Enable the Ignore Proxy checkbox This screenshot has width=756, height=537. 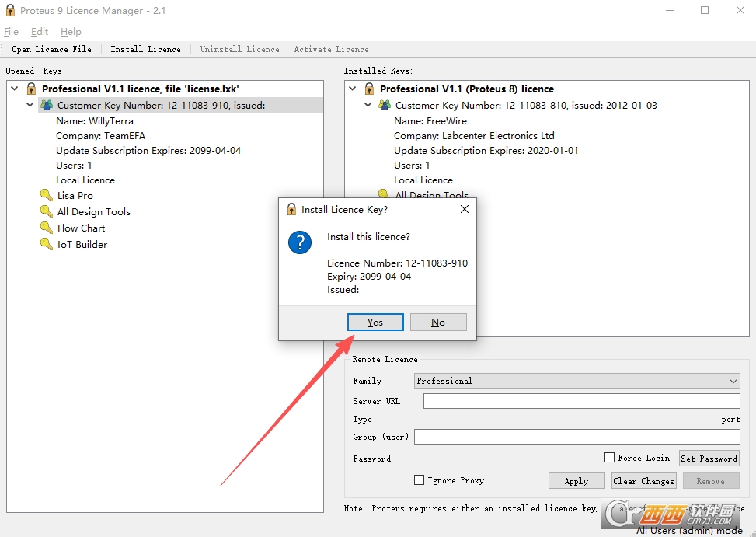coord(420,480)
